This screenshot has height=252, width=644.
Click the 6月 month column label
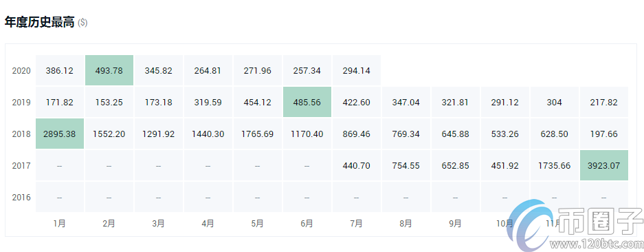[307, 224]
